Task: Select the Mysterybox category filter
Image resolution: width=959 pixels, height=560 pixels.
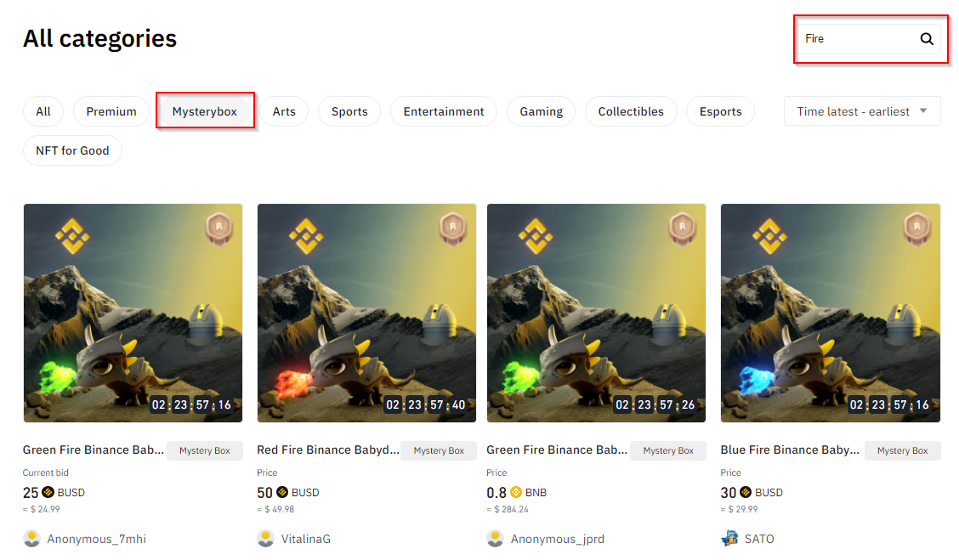Action: pos(205,111)
